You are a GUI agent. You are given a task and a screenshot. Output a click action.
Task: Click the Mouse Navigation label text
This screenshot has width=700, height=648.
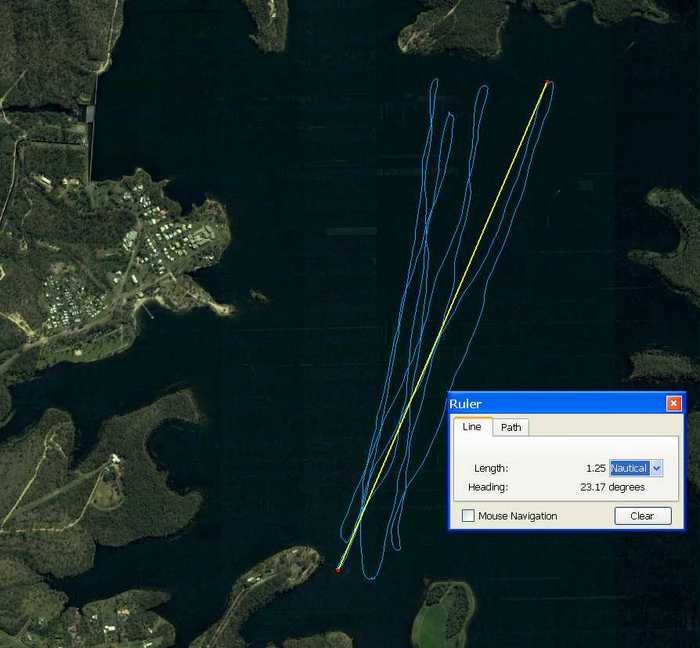coord(517,516)
